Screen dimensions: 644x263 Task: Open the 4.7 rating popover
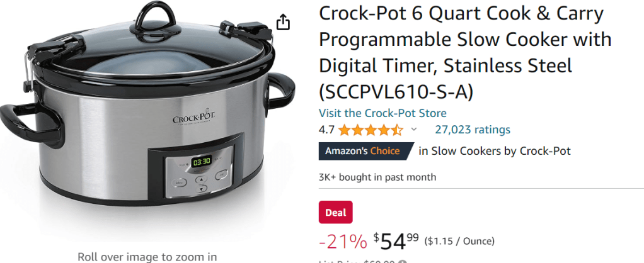(326, 130)
